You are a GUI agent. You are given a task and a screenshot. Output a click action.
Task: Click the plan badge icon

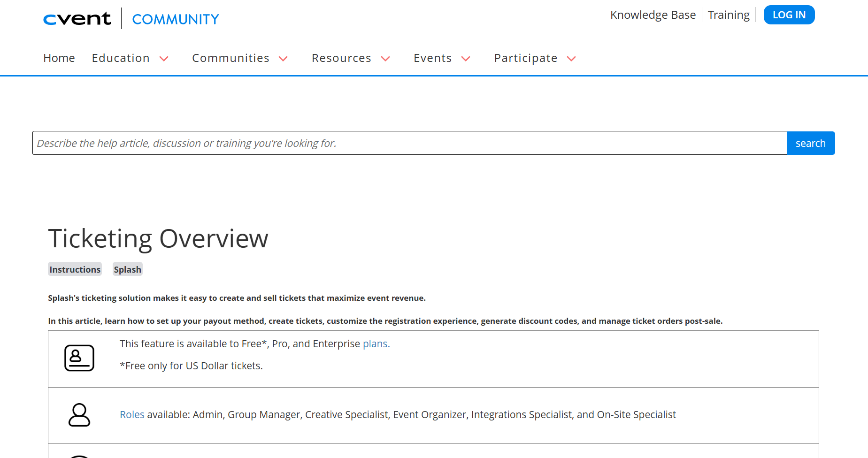[79, 358]
